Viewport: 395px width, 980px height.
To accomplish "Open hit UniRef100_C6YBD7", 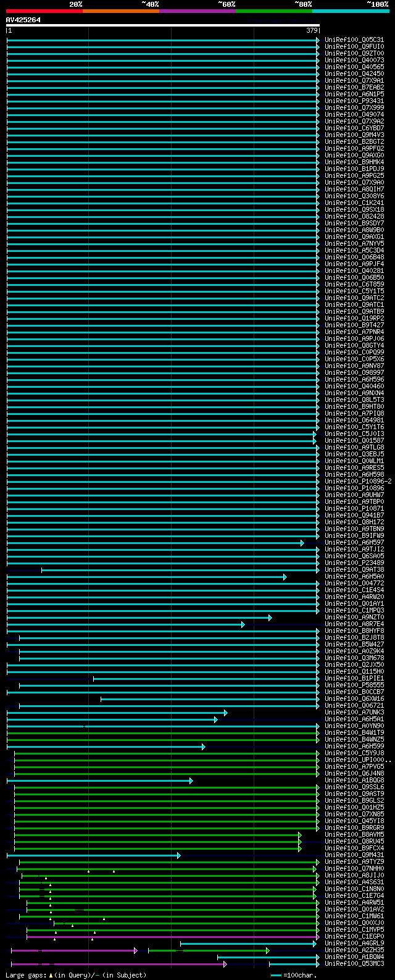I will tap(354, 128).
